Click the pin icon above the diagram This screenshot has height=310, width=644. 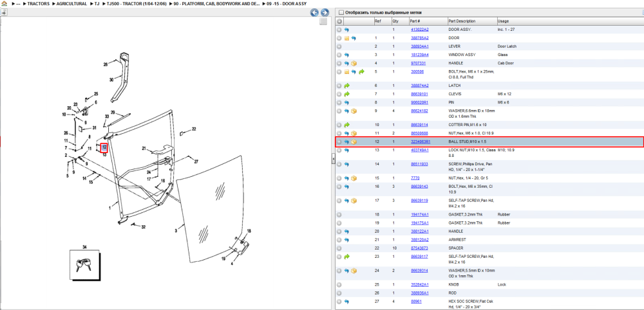[4, 12]
